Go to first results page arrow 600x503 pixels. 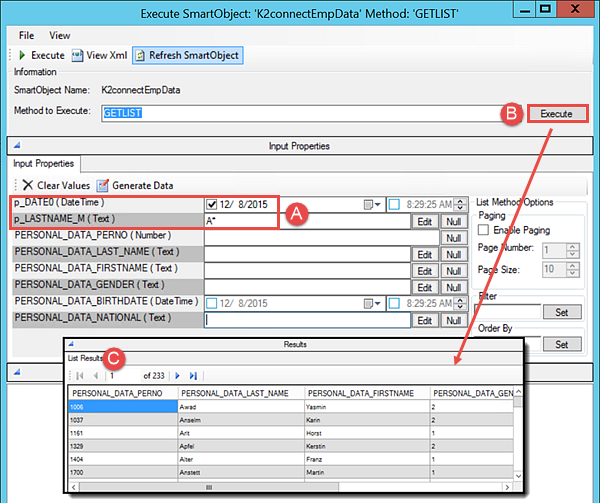tap(79, 375)
